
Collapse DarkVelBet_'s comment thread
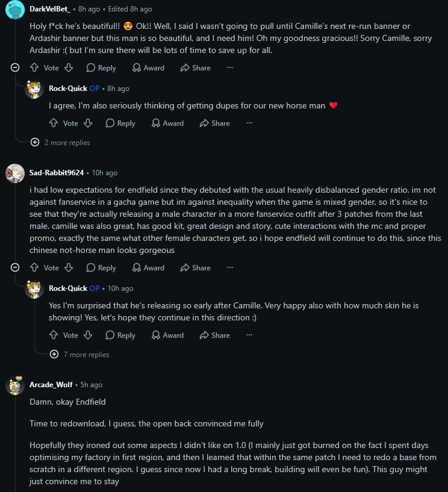[x=15, y=67]
